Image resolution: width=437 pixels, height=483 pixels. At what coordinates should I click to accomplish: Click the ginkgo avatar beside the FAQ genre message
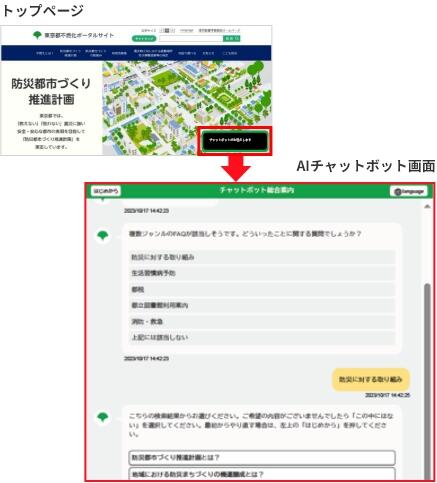pos(103,236)
